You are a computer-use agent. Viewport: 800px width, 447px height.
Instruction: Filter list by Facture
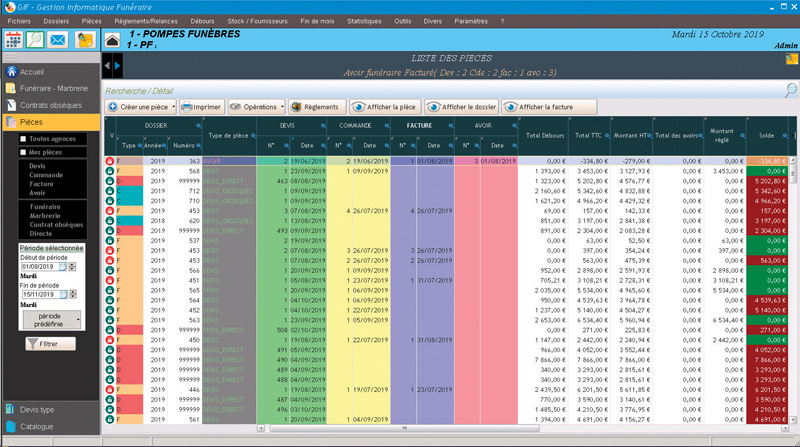(x=41, y=184)
